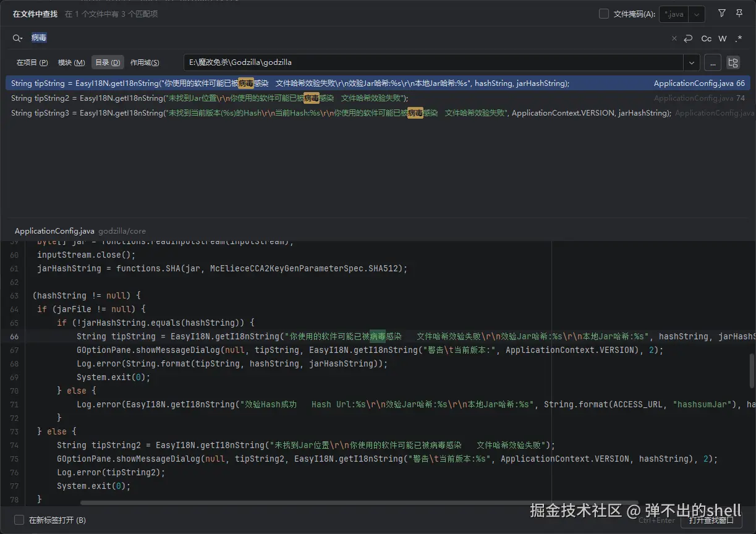
Task: Browse directory with the ... button
Action: (712, 62)
